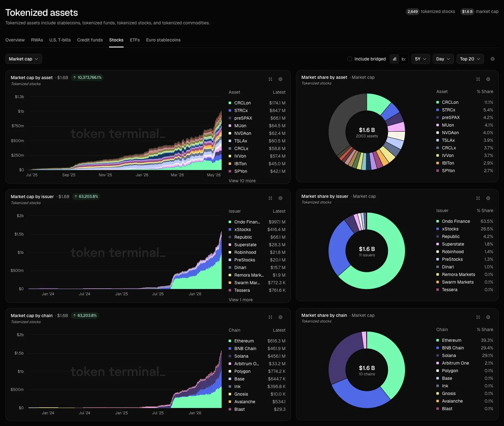Toggle Ethereum in Market cap by chain legend

point(257,341)
